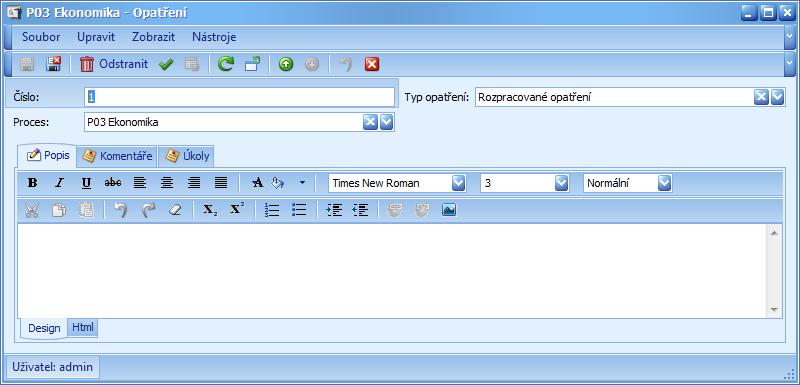Toggle underline formatting
800x385 pixels.
tap(86, 183)
